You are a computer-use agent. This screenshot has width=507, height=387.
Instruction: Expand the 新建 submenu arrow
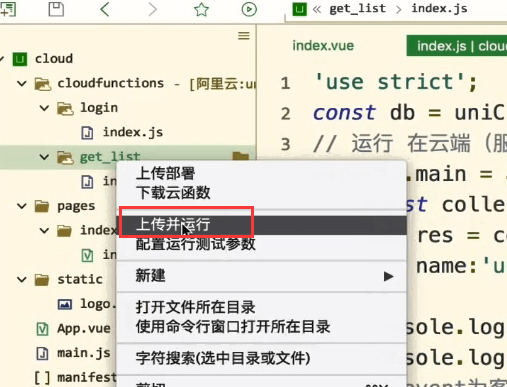pos(388,276)
